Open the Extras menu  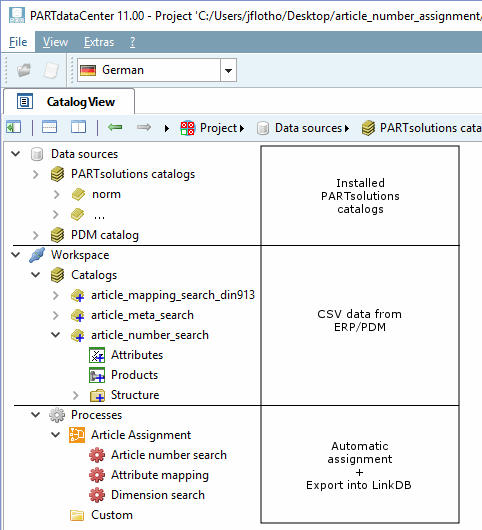[99, 42]
